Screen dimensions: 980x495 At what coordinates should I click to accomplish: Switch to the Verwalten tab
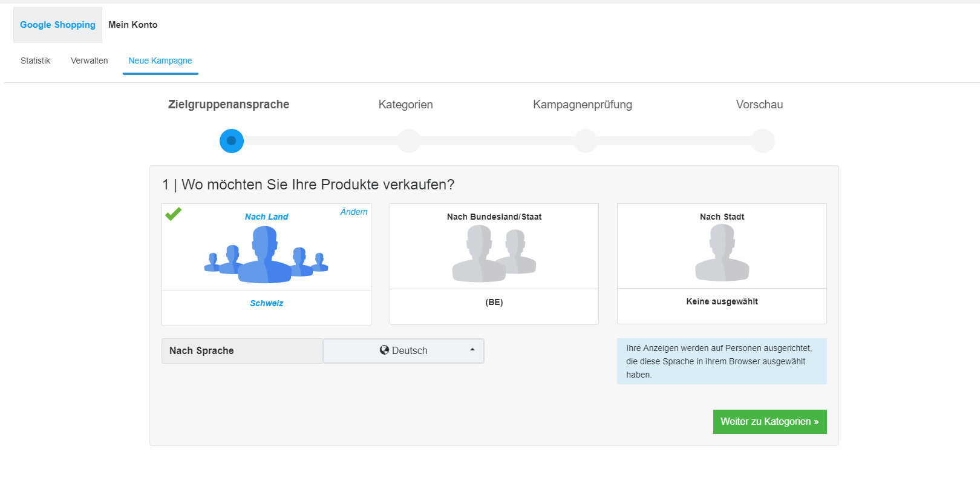tap(90, 61)
